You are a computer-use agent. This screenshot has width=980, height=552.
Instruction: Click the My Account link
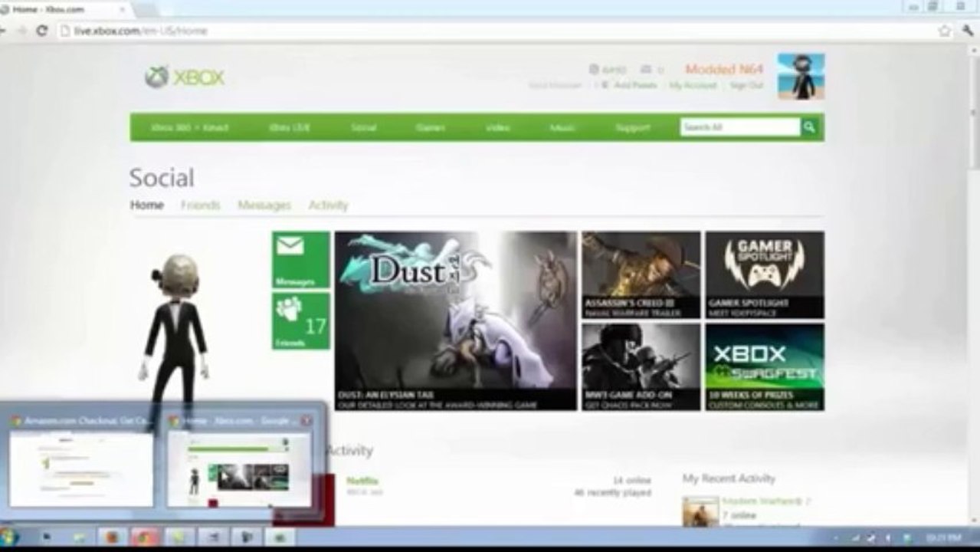693,86
